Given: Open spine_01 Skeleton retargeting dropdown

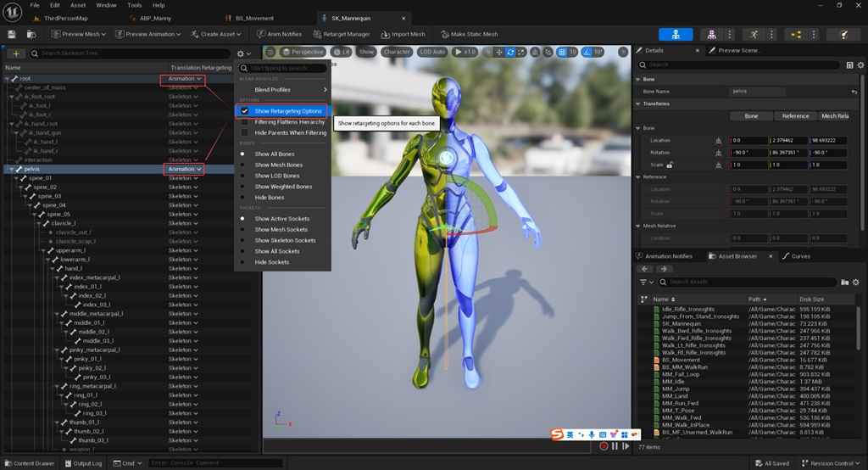Looking at the screenshot, I should (183, 178).
